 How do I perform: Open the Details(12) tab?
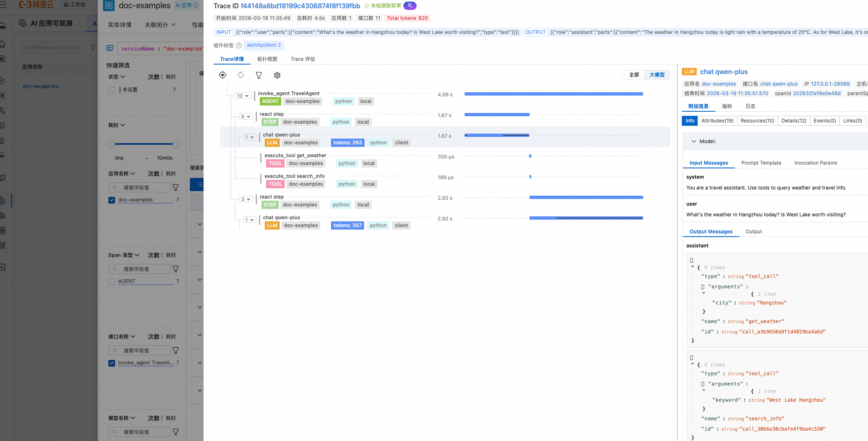[x=794, y=121]
